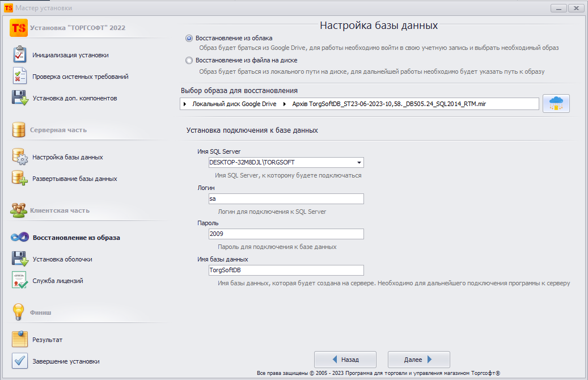Image resolution: width=588 pixels, height=380 pixels.
Task: Open the SQL Server name dropdown
Action: 359,162
